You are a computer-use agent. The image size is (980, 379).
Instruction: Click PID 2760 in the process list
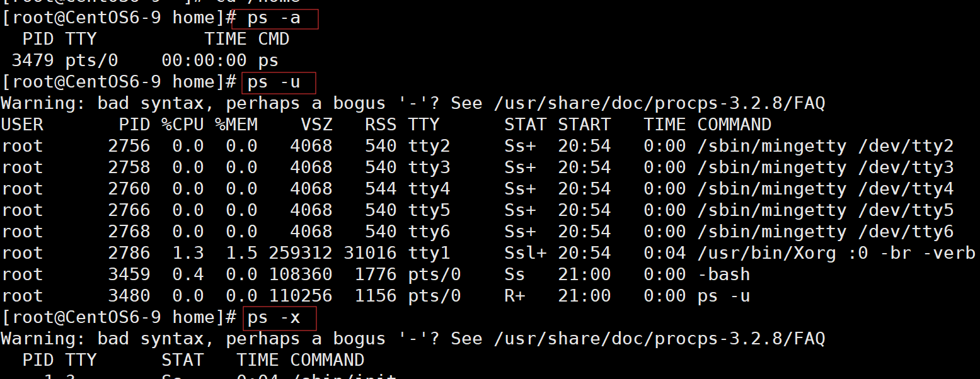(129, 189)
